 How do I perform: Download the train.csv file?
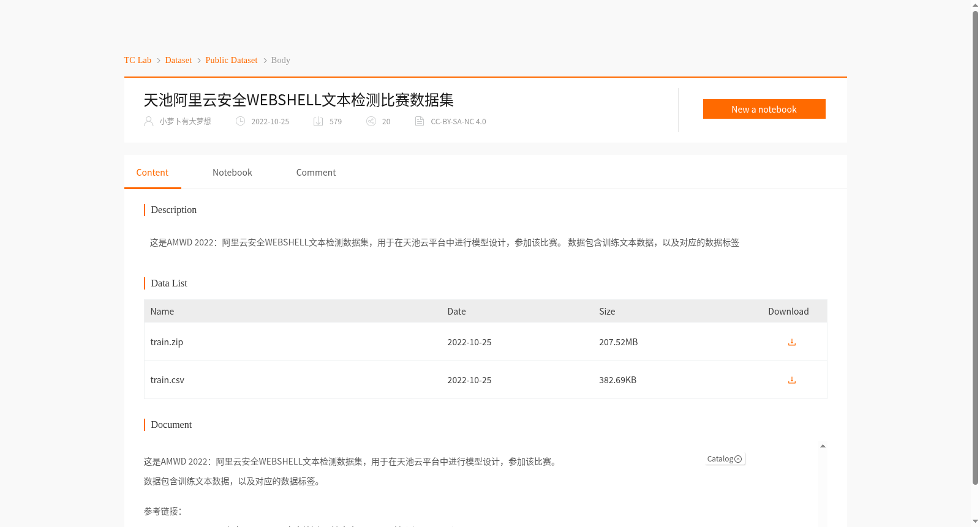coord(791,380)
